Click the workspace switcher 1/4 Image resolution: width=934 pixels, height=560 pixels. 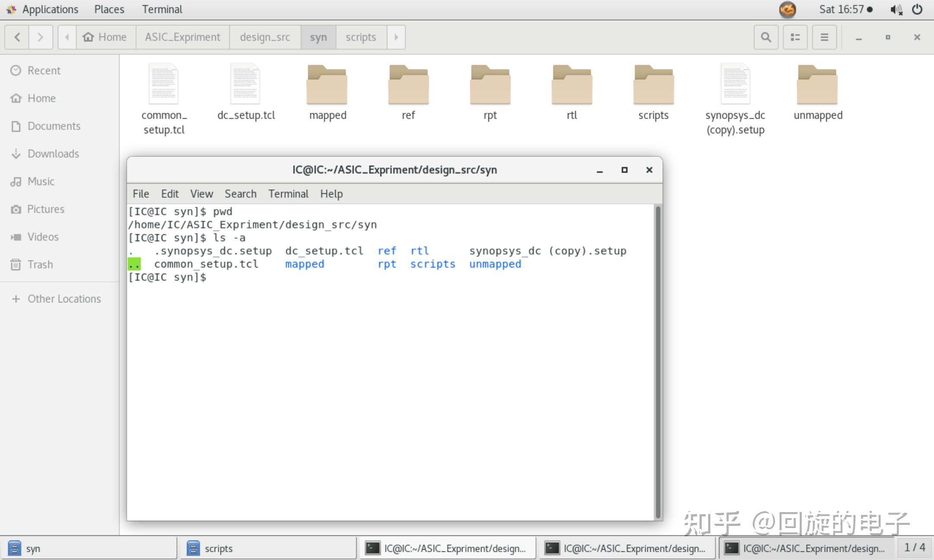[x=915, y=547]
